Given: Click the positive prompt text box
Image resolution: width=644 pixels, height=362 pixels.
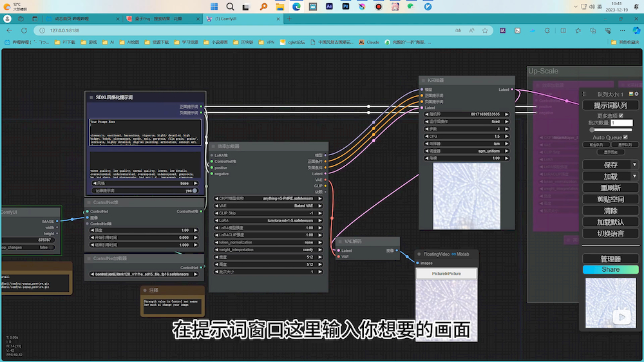Looking at the screenshot, I should pos(145,133).
